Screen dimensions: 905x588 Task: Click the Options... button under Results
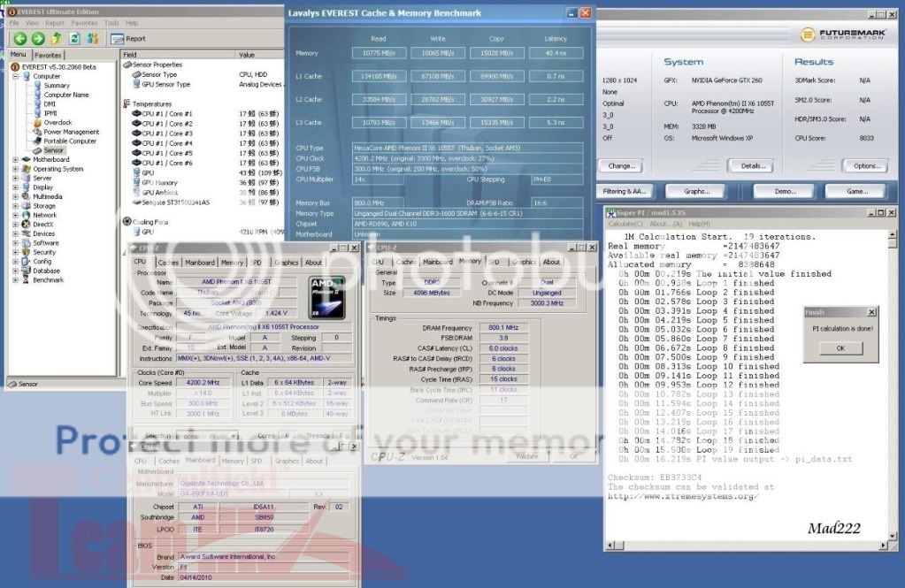pos(863,165)
